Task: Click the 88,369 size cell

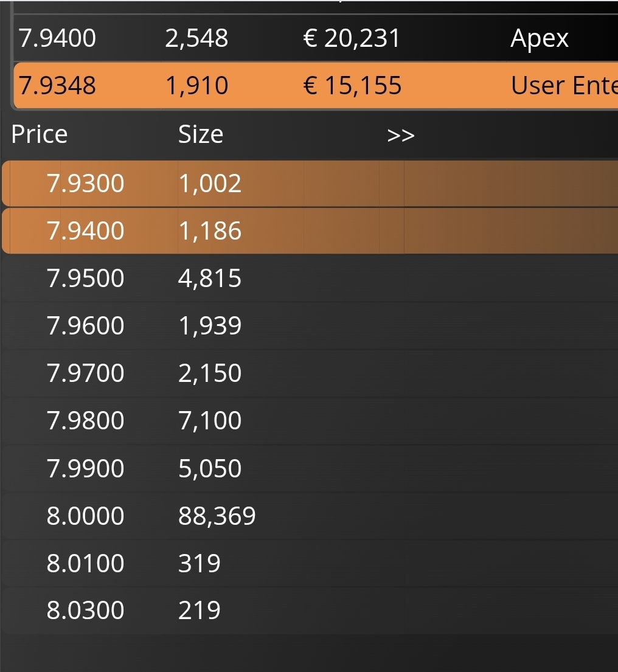Action: point(217,516)
